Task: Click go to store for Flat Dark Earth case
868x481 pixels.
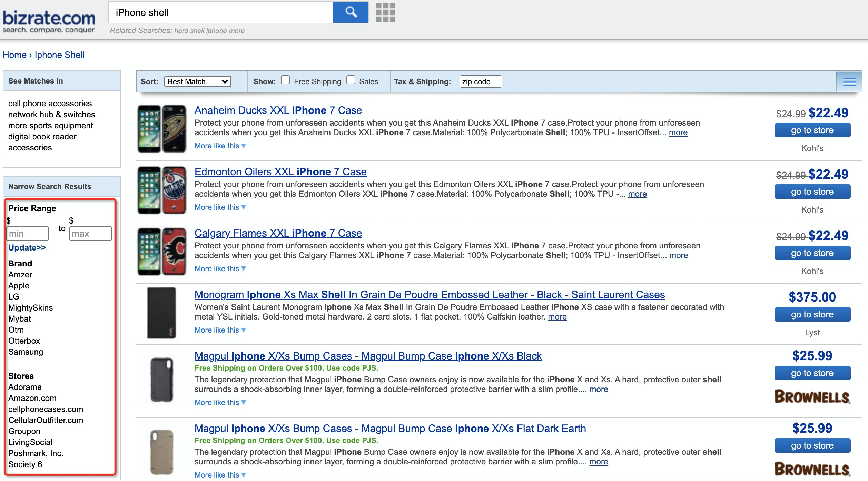Action: coord(812,445)
